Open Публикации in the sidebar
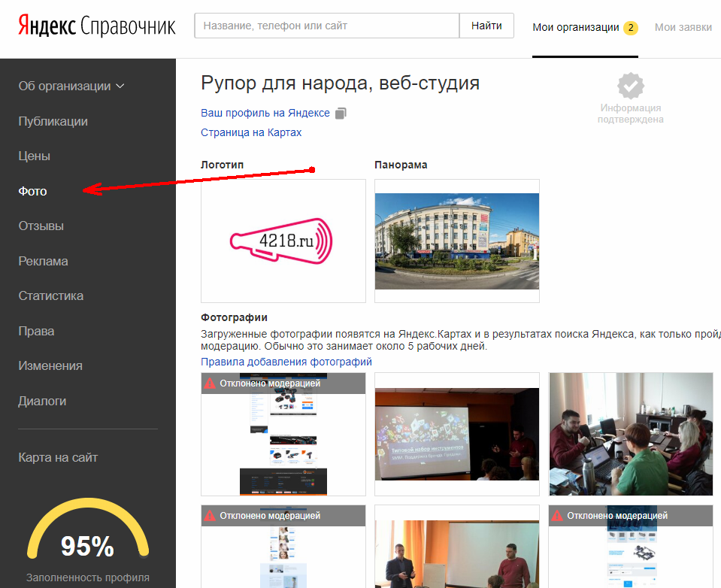This screenshot has width=721, height=588. coord(53,121)
